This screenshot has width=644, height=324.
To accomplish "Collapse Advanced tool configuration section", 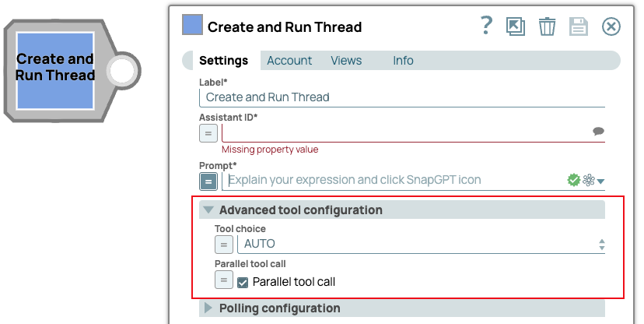I will tap(208, 210).
